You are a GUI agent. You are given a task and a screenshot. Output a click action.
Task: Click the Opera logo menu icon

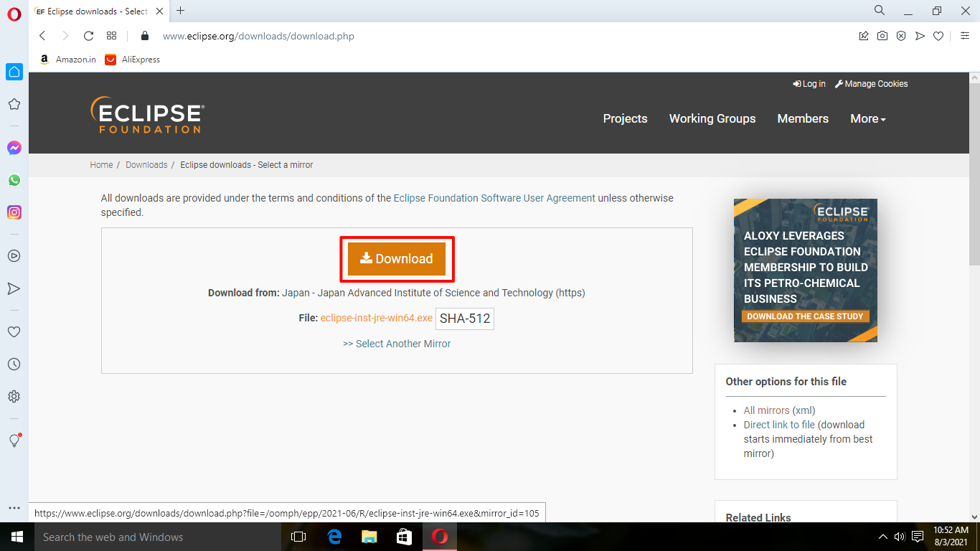tap(14, 14)
